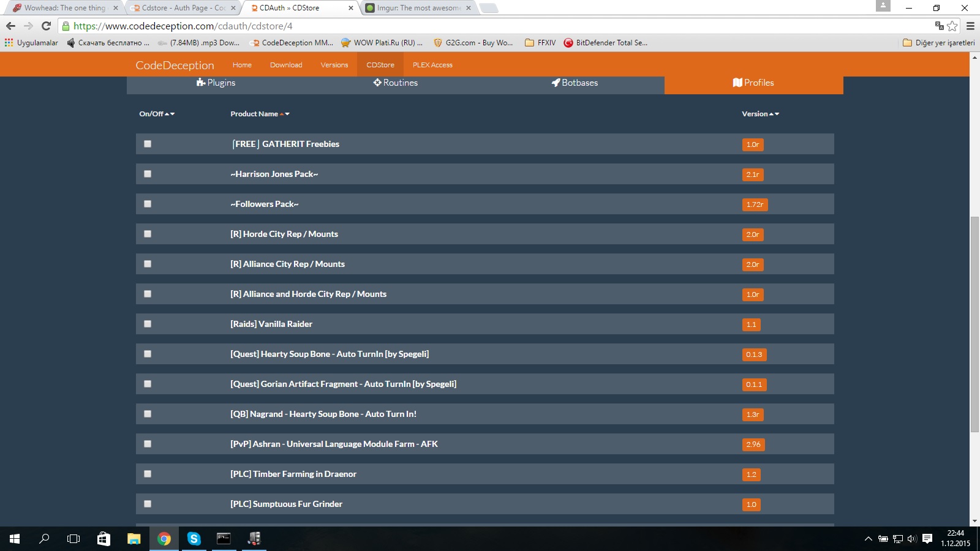Click the CodeDeception brand logo link
Viewport: 980px width, 551px height.
click(x=175, y=65)
